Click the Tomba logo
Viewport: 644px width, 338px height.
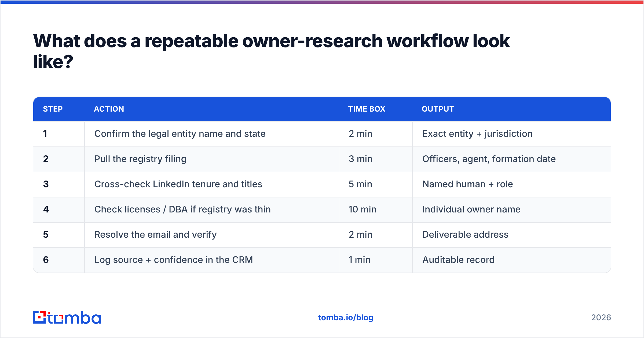[67, 317]
